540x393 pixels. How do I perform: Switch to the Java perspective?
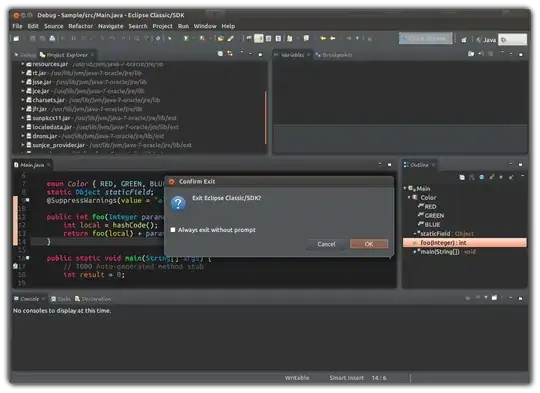pos(486,40)
